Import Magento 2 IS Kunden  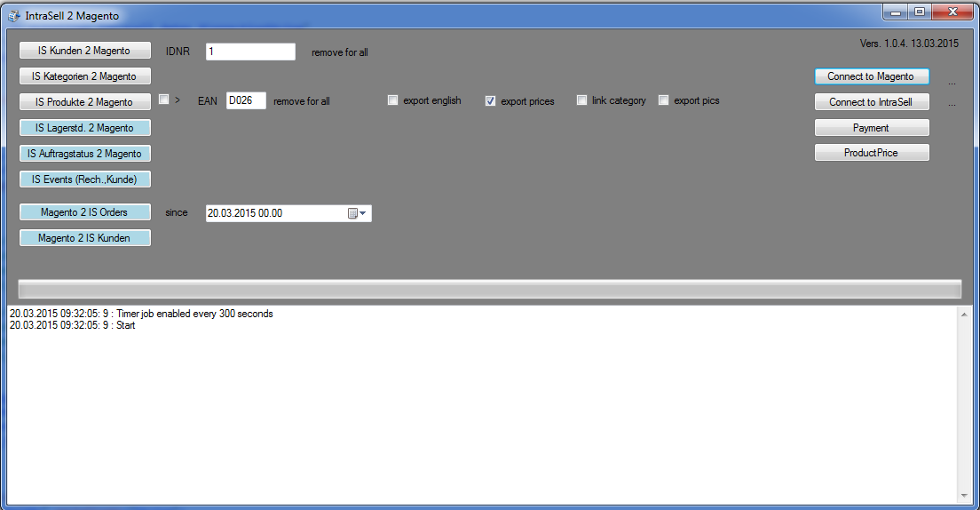(x=85, y=238)
